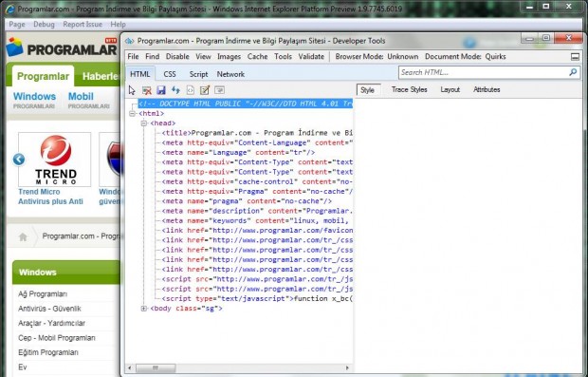Open the Report Issue menu in IE Preview

coord(83,25)
